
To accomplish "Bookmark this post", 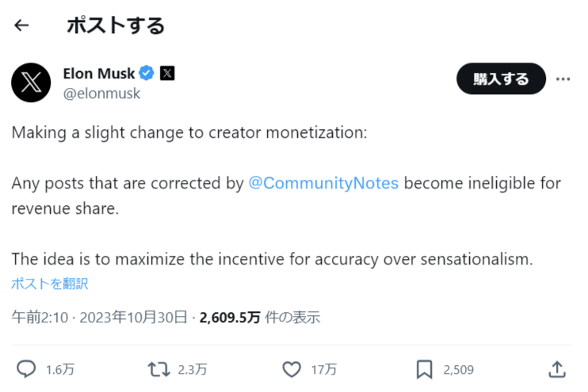I will [x=424, y=369].
